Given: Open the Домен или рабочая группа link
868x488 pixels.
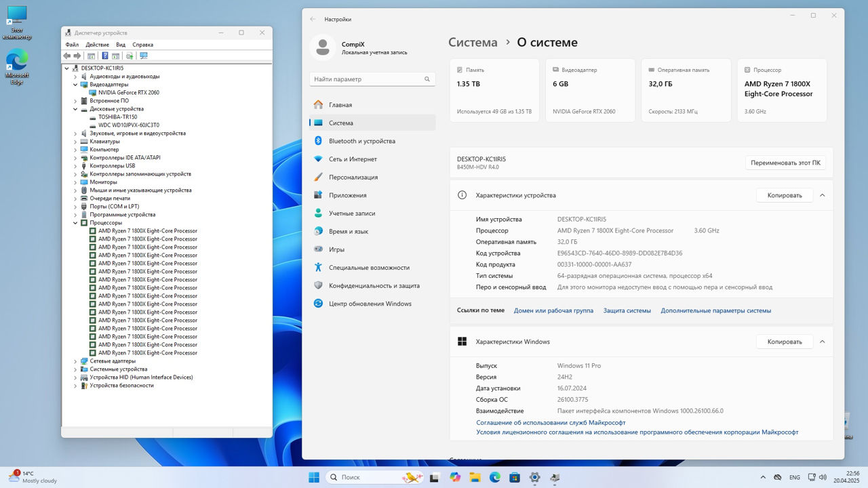Looking at the screenshot, I should (553, 310).
